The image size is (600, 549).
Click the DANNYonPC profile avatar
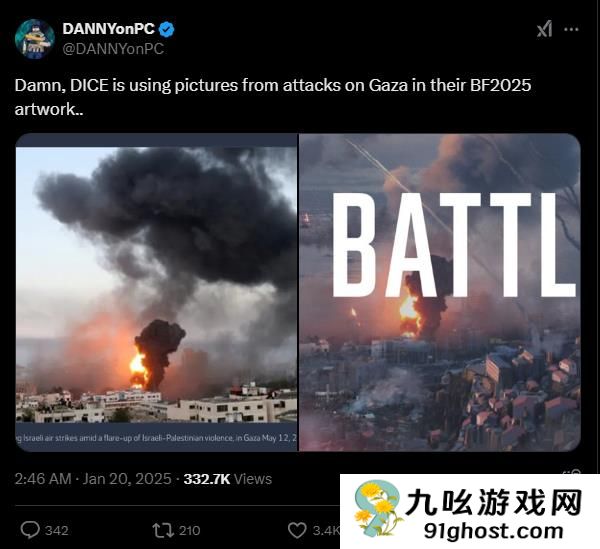tap(35, 39)
